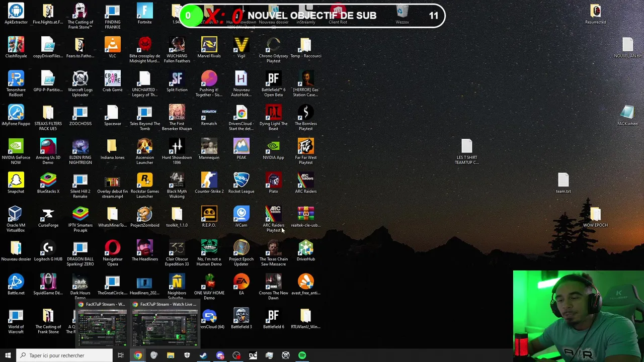
Task: Open LES T SHIRT TEAM7UP file
Action: (x=467, y=151)
